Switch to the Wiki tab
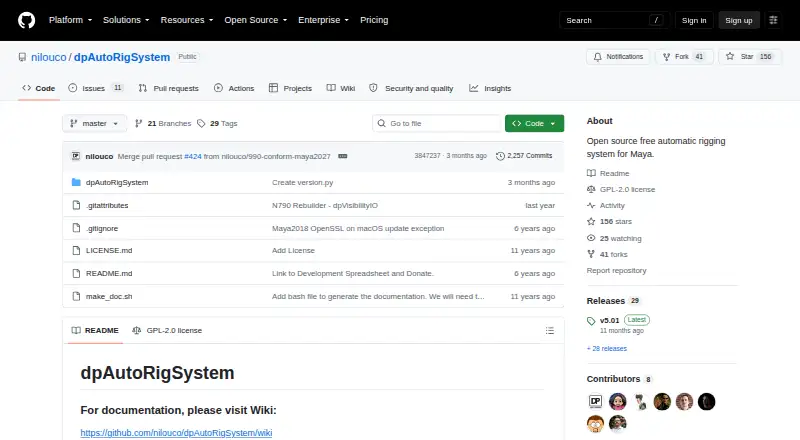Image resolution: width=800 pixels, height=440 pixels. click(x=341, y=88)
